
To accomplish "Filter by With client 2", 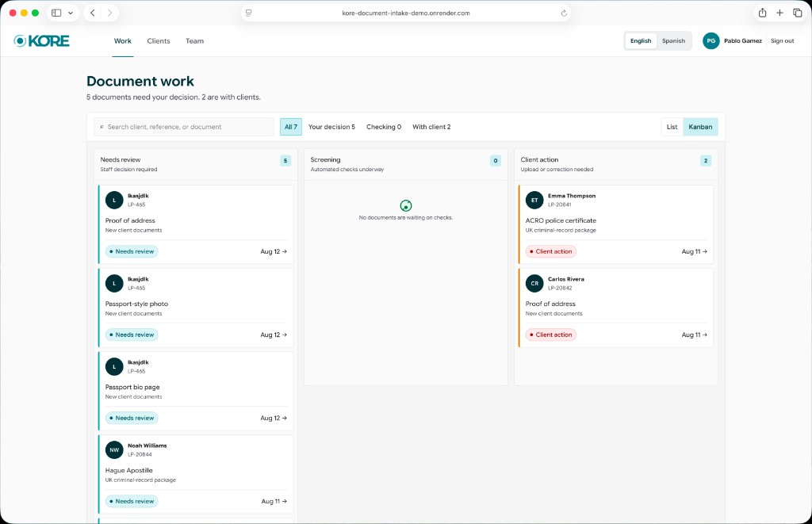I will 431,127.
